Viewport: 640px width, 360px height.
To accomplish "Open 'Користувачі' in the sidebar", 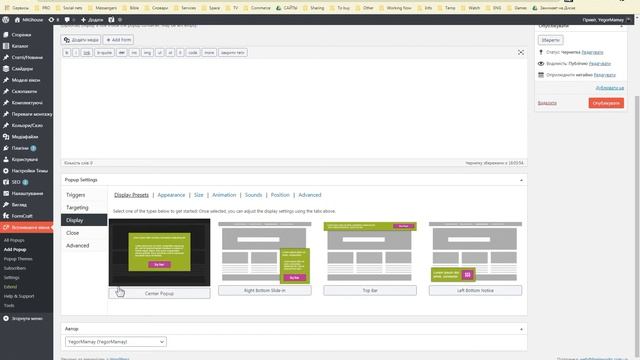I will click(x=24, y=160).
